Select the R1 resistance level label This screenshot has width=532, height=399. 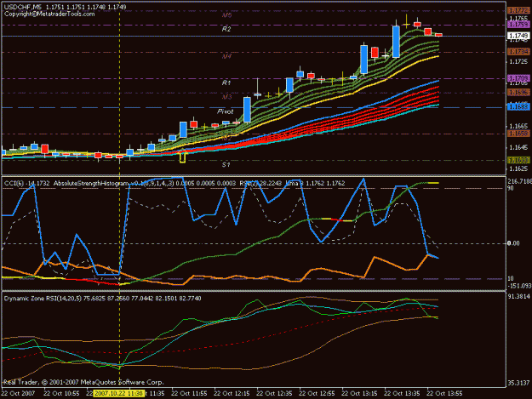226,83
